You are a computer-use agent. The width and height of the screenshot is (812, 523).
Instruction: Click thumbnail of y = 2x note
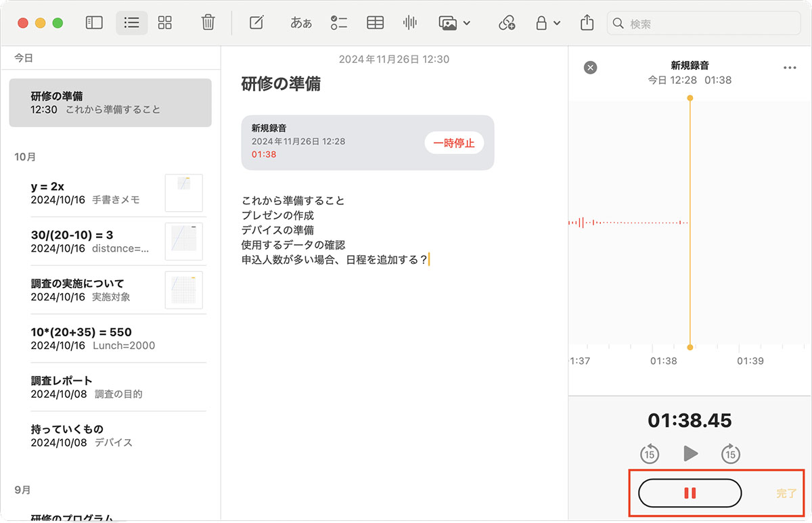(184, 193)
